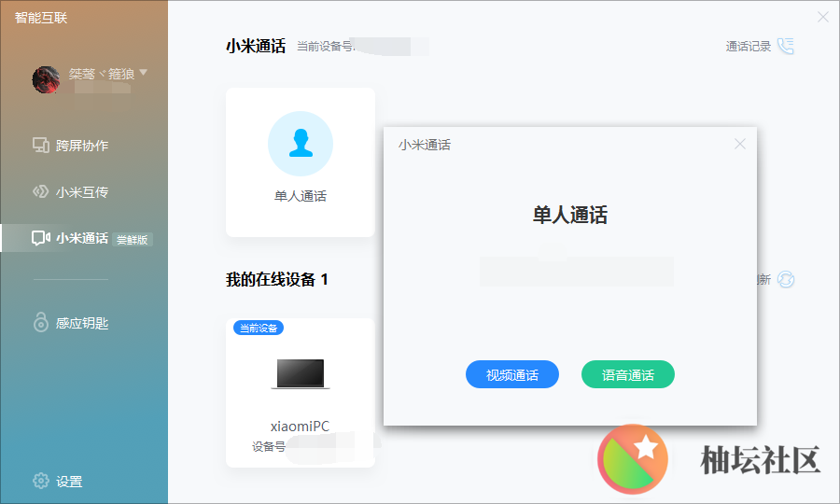Select the 感应钥匙 sidebar label
The image size is (840, 504).
[x=82, y=323]
